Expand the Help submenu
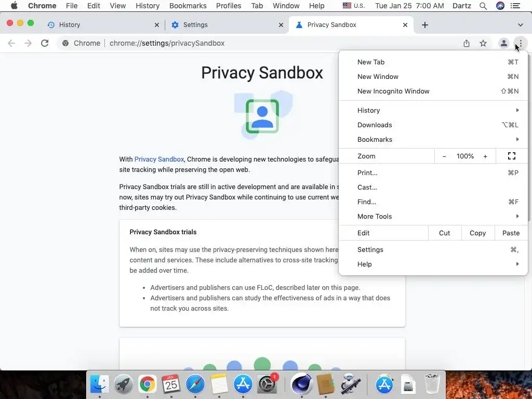532x399 pixels. [433, 264]
